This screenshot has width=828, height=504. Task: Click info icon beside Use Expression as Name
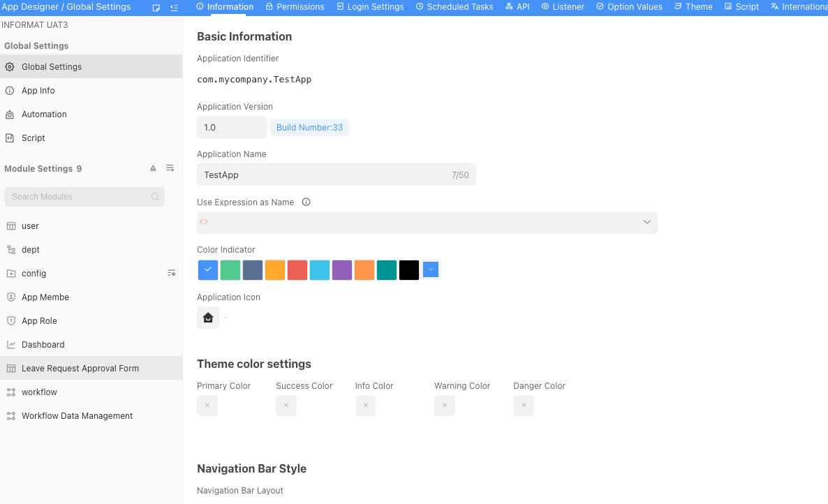click(x=306, y=202)
